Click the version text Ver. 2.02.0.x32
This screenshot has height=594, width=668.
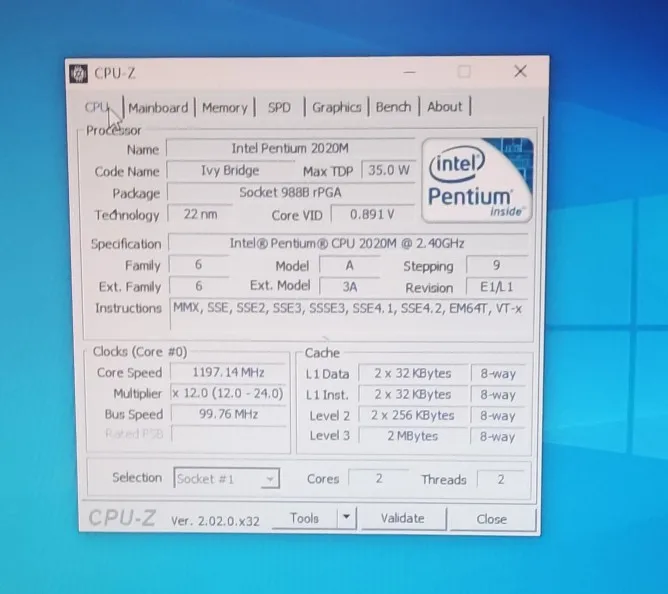click(215, 521)
